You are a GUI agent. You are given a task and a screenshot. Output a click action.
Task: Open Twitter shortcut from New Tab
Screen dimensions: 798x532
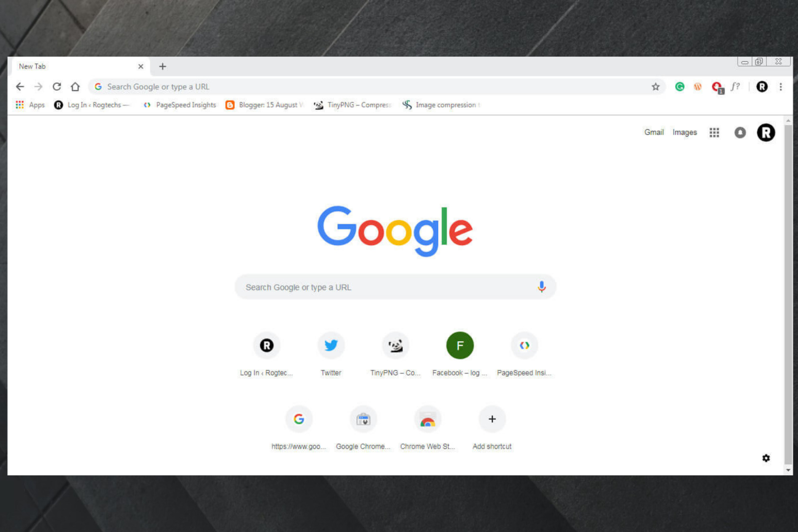click(x=331, y=345)
